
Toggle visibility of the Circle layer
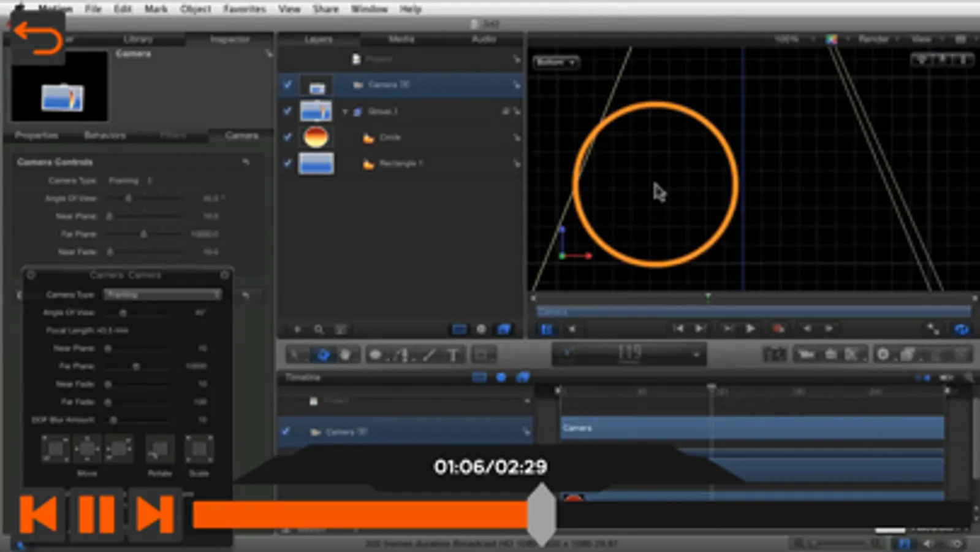click(x=287, y=137)
